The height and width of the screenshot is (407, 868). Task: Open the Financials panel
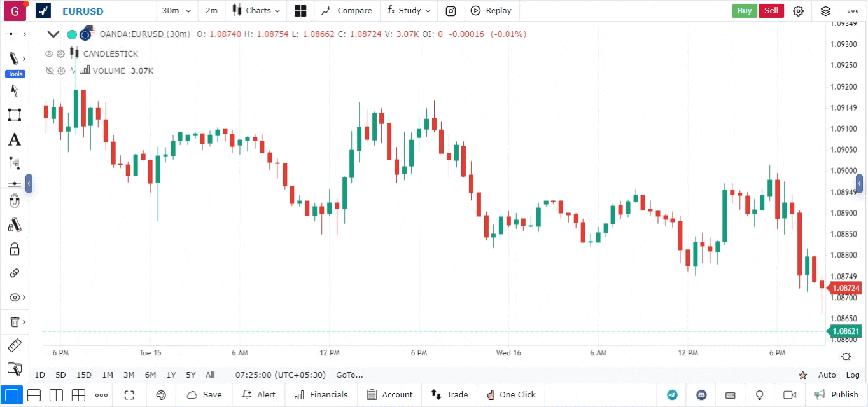pos(321,395)
